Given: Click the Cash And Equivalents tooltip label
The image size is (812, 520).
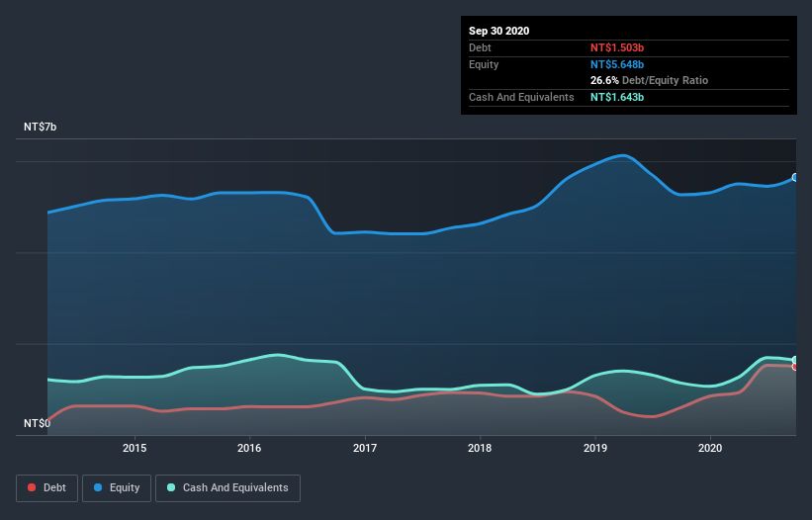Looking at the screenshot, I should pos(521,97).
